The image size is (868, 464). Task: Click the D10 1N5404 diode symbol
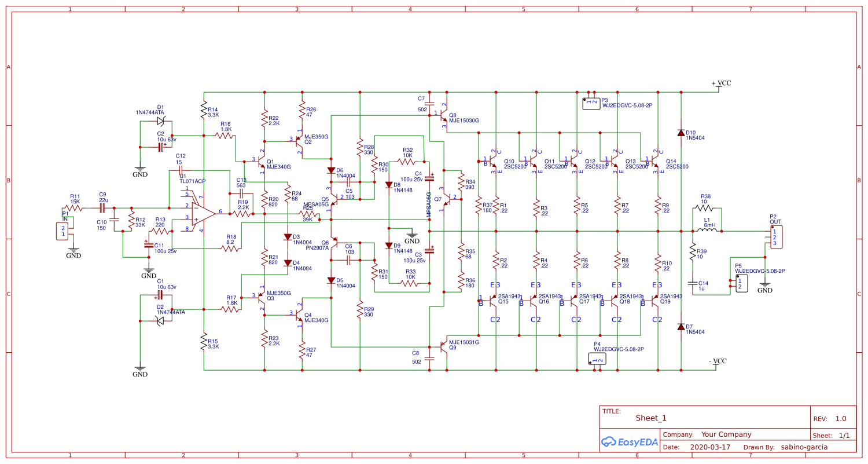[681, 133]
